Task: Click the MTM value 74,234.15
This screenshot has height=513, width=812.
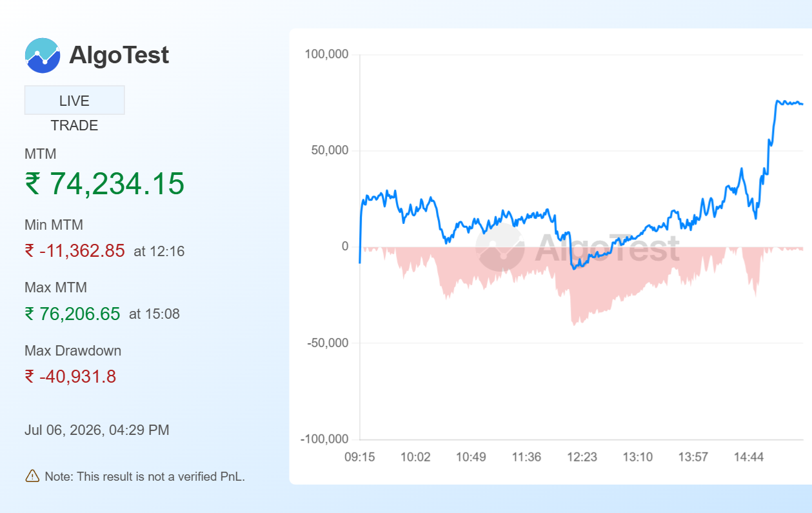Action: (x=117, y=184)
